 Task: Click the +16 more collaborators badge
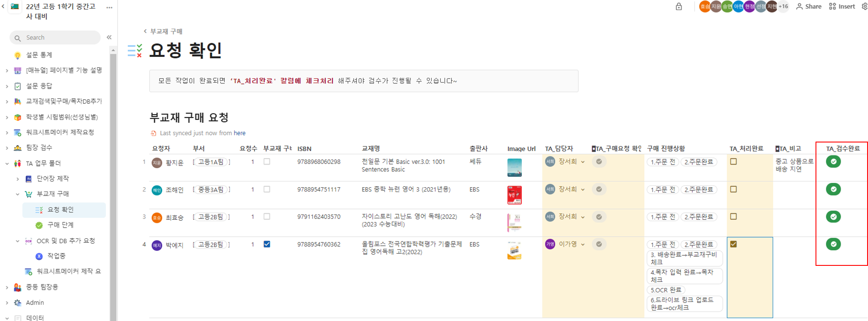tap(783, 7)
